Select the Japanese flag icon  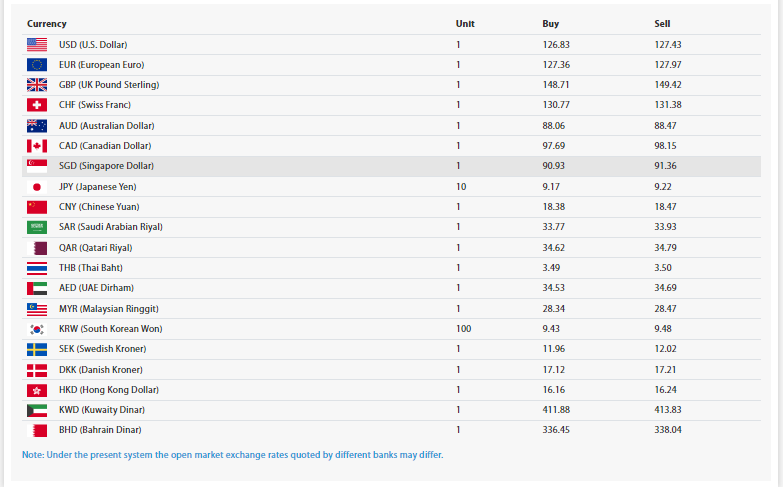[x=37, y=187]
